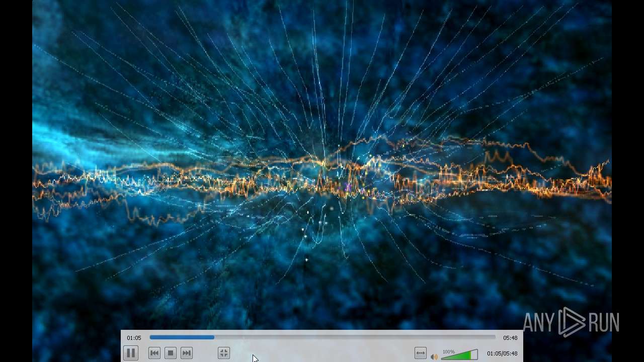
Task: Click the video visualization area
Action: 322,166
